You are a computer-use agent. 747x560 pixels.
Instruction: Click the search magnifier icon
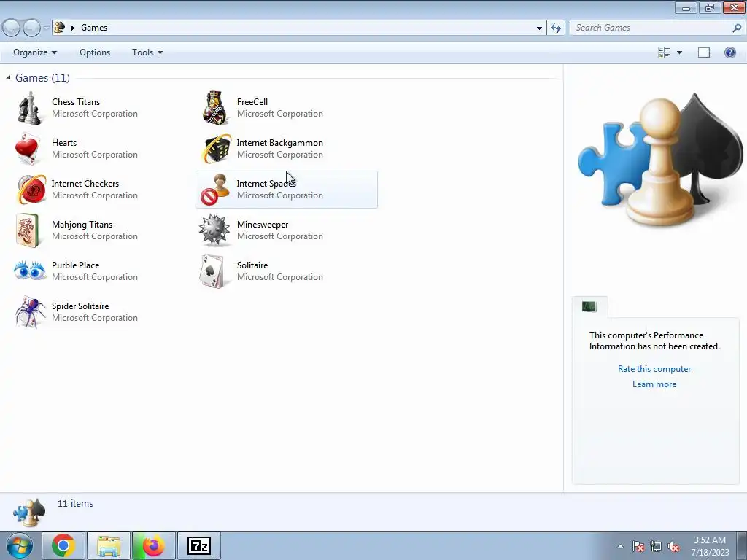pos(737,28)
